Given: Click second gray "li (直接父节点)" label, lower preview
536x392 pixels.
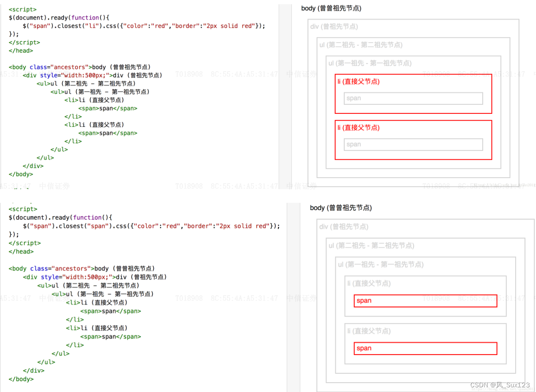Looking at the screenshot, I should (x=369, y=331).
